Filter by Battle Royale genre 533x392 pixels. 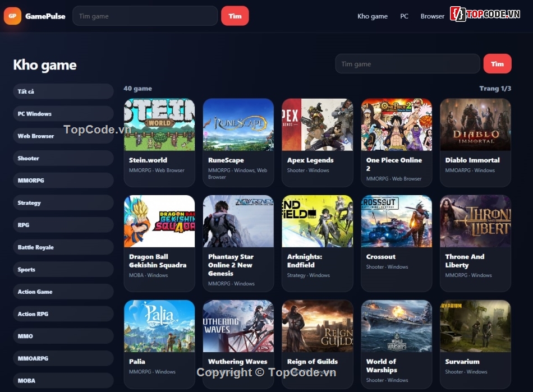63,247
